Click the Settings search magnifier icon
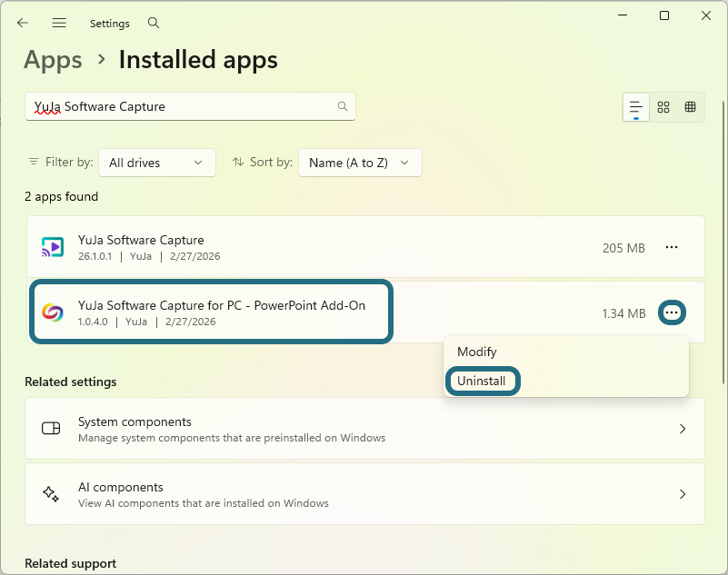 [x=154, y=23]
